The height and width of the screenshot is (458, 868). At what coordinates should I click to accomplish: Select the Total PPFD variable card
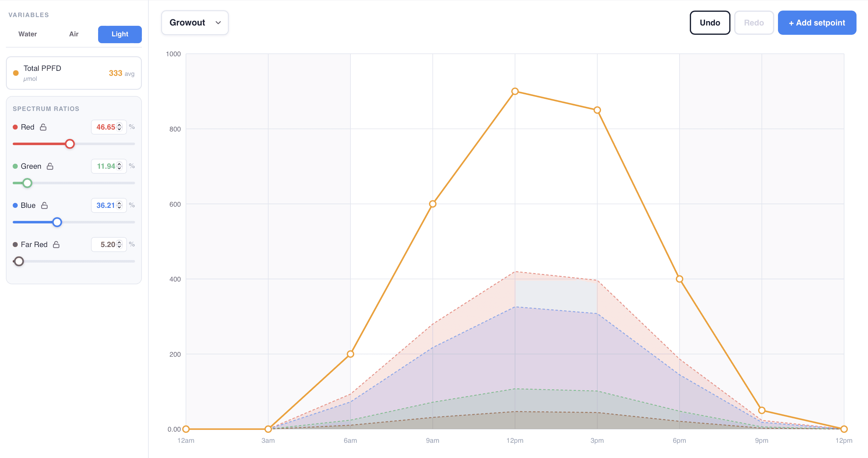(x=74, y=73)
